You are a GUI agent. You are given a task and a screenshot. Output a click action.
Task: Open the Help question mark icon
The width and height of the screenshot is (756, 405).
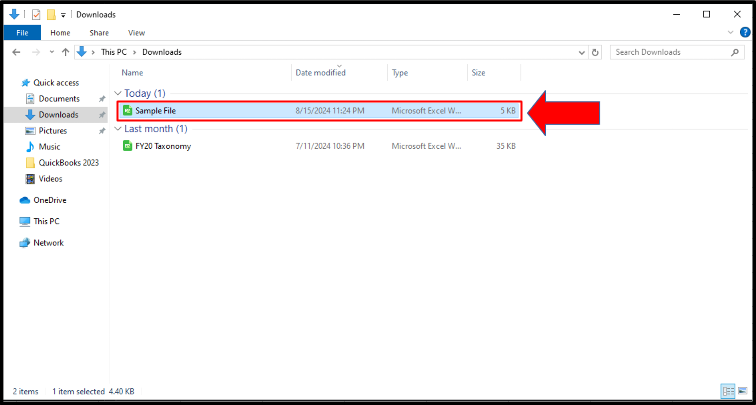[x=745, y=32]
